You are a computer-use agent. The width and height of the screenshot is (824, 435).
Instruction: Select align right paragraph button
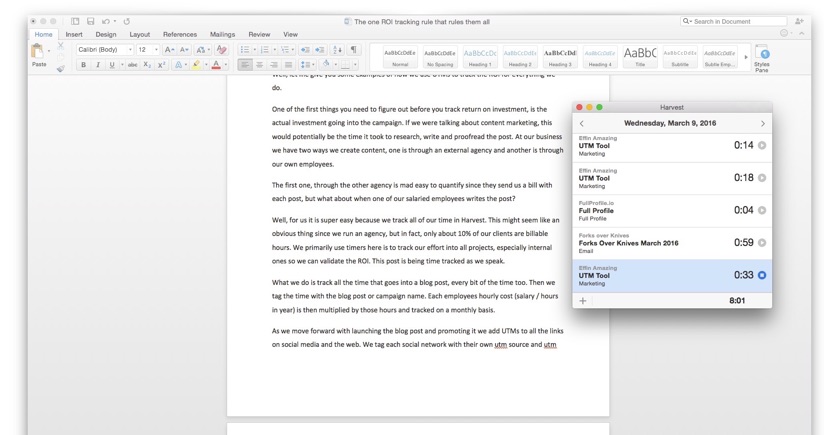(x=273, y=65)
